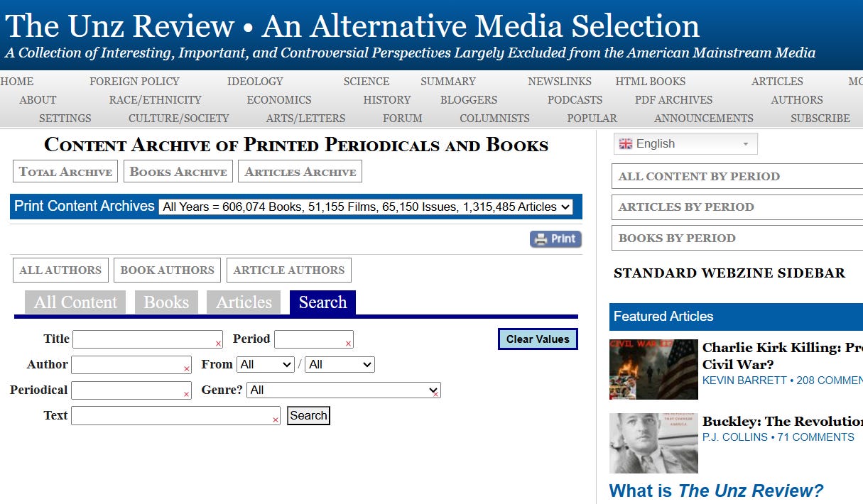Open P.J. Collins author link

click(736, 437)
